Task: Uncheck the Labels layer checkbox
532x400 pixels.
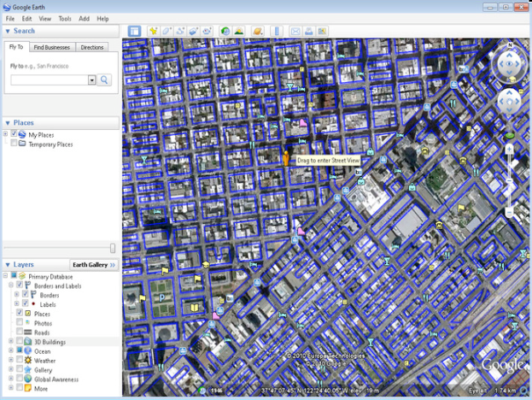Action: (x=26, y=303)
